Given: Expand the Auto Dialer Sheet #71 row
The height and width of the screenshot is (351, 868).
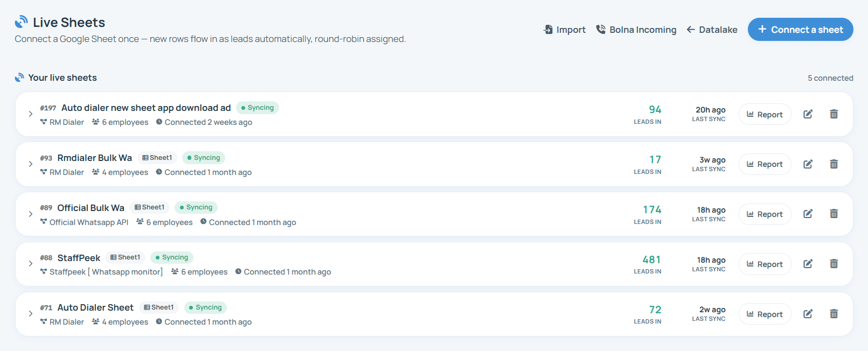Looking at the screenshot, I should [x=31, y=314].
